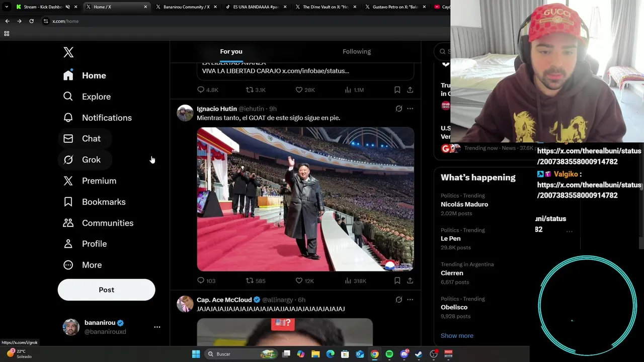
Task: Open browser apps grid in bookmarks bar
Action: point(7,33)
